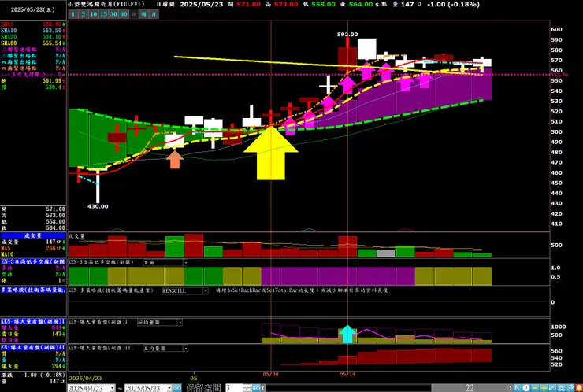Select the SMA20 indicator row
The height and width of the screenshot is (392, 583).
33,37
